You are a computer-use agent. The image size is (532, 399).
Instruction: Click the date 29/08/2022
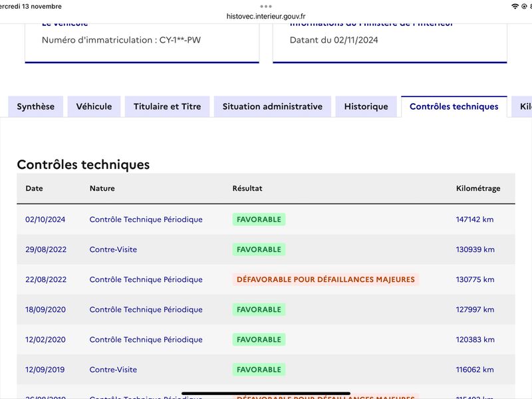[46, 249]
